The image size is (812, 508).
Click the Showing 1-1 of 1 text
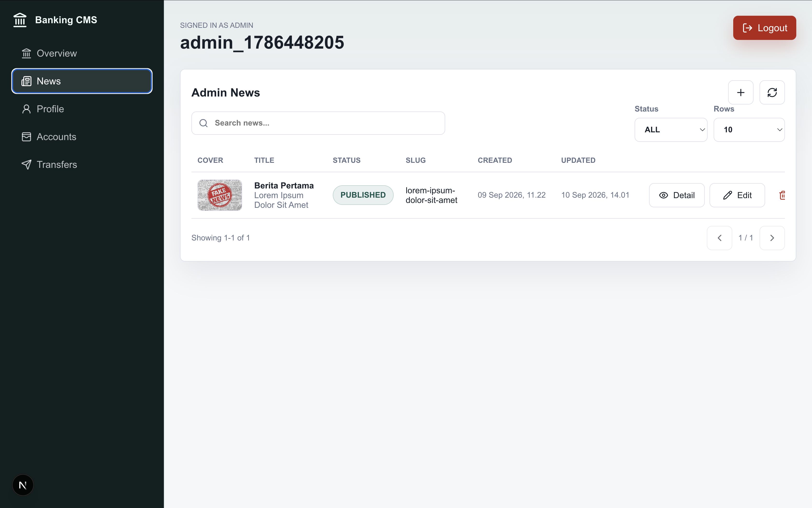click(220, 238)
